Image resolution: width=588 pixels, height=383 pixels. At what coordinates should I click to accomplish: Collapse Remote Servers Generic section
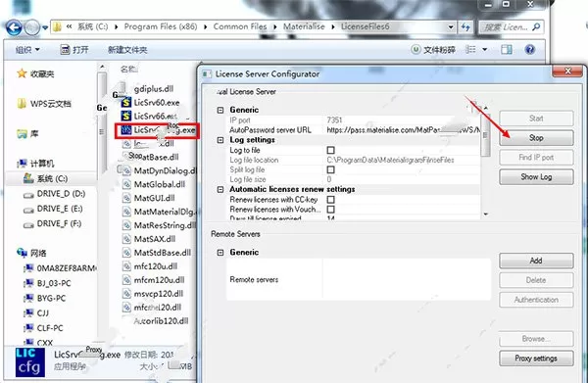[220, 252]
